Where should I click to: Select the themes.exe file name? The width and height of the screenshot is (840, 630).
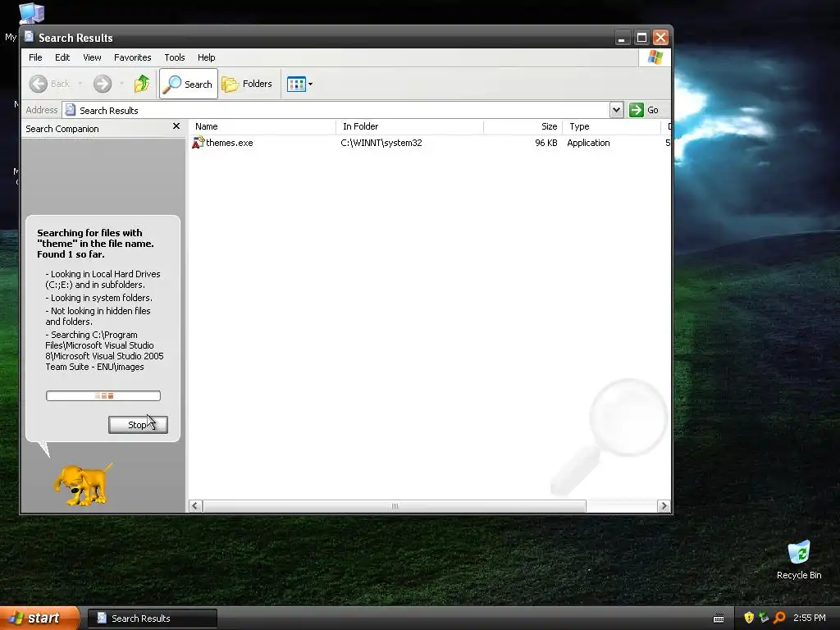[x=230, y=143]
